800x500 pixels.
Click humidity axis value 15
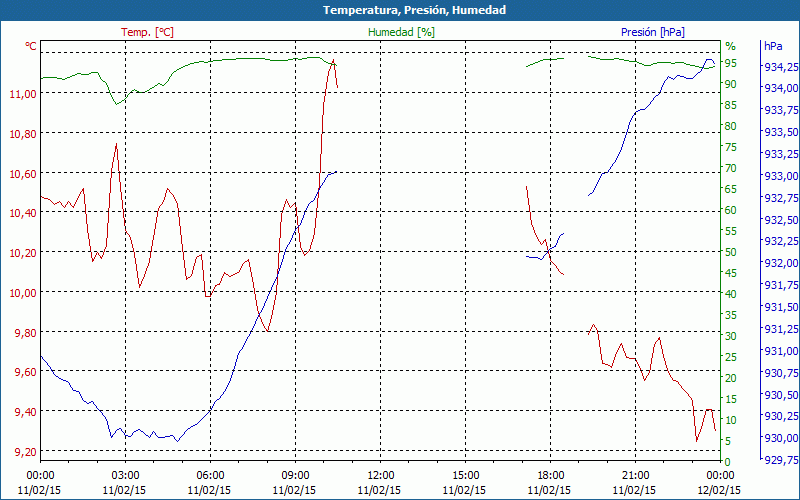pos(731,399)
